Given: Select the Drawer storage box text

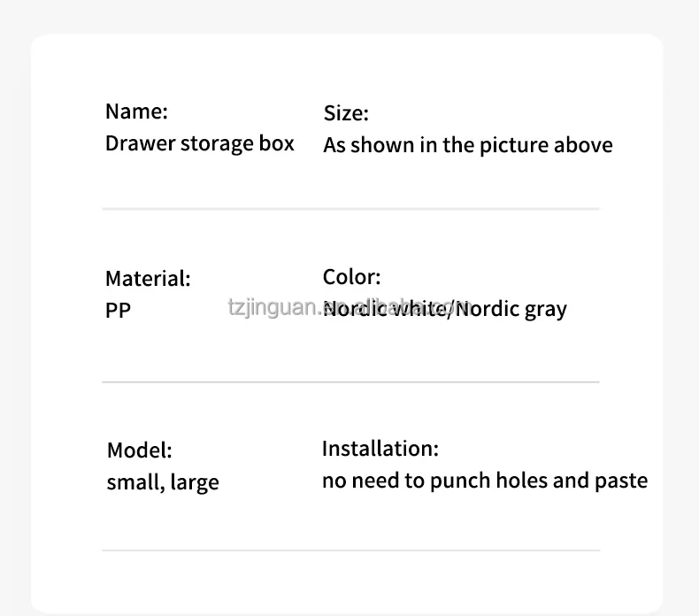Looking at the screenshot, I should [200, 144].
